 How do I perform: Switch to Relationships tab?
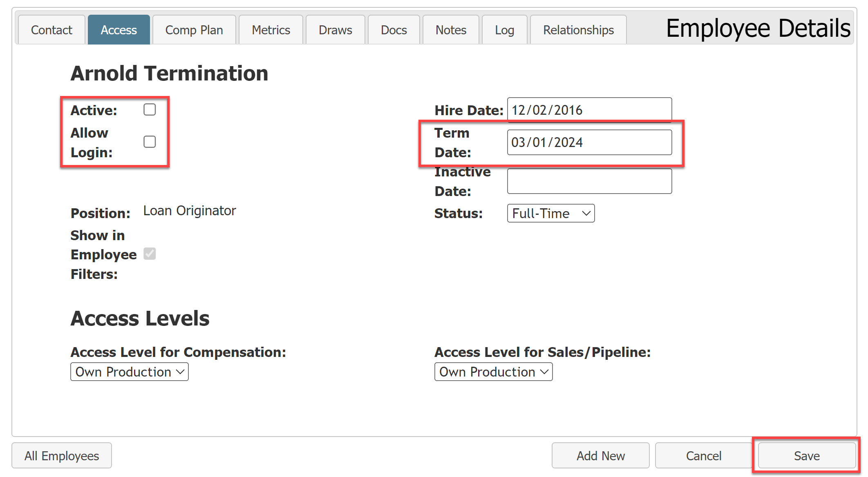578,30
